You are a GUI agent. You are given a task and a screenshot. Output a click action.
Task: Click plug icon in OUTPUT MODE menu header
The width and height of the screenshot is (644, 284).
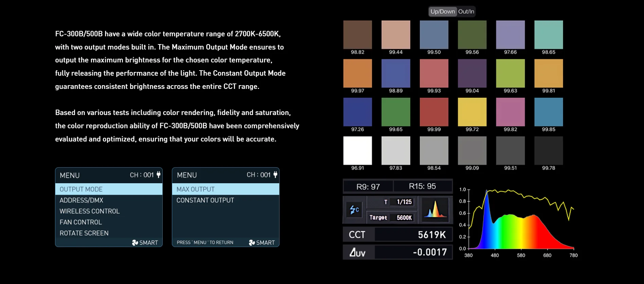pos(158,175)
